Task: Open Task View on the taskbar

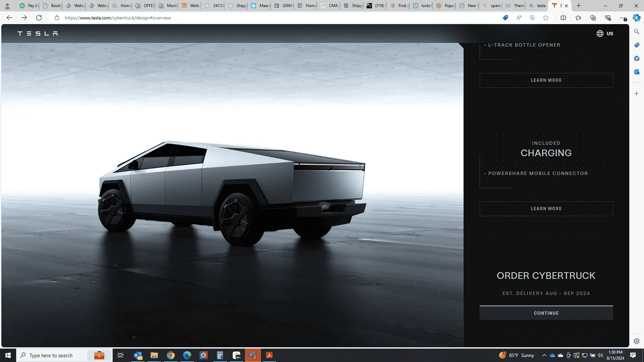Action: 121,355
